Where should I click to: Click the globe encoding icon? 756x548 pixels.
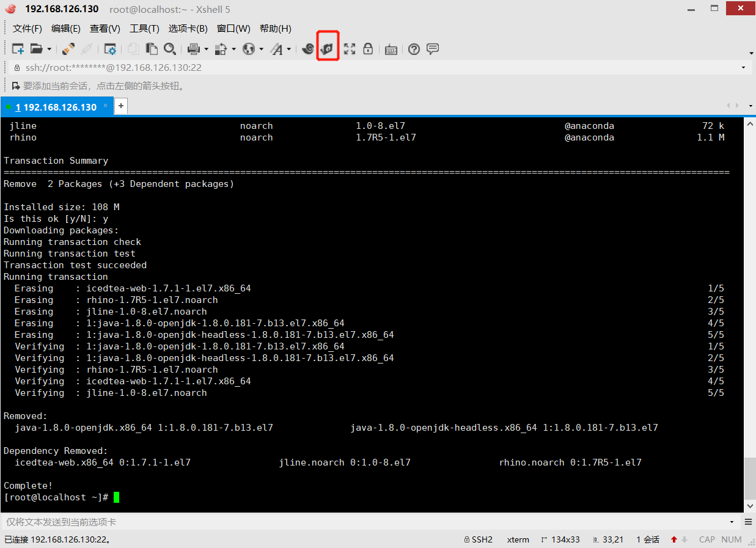[249, 49]
